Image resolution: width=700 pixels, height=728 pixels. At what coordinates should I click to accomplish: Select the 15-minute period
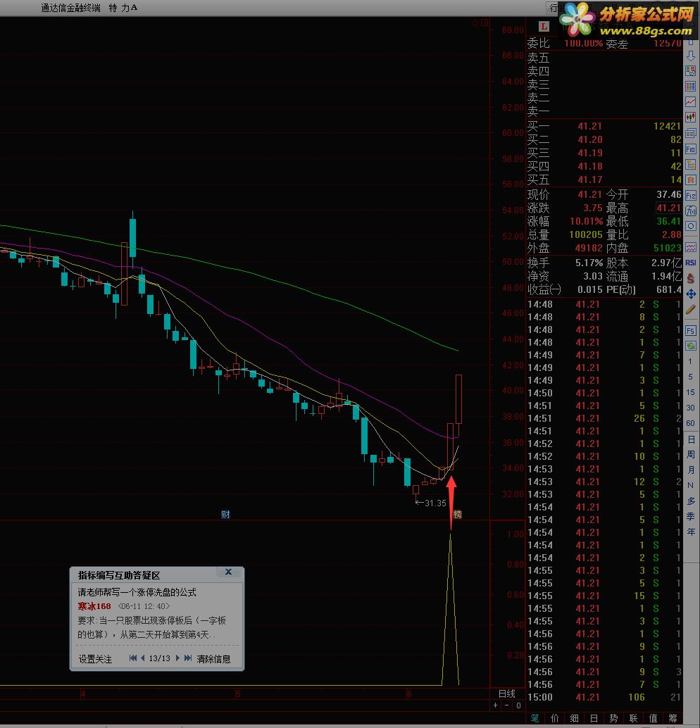pos(690,392)
